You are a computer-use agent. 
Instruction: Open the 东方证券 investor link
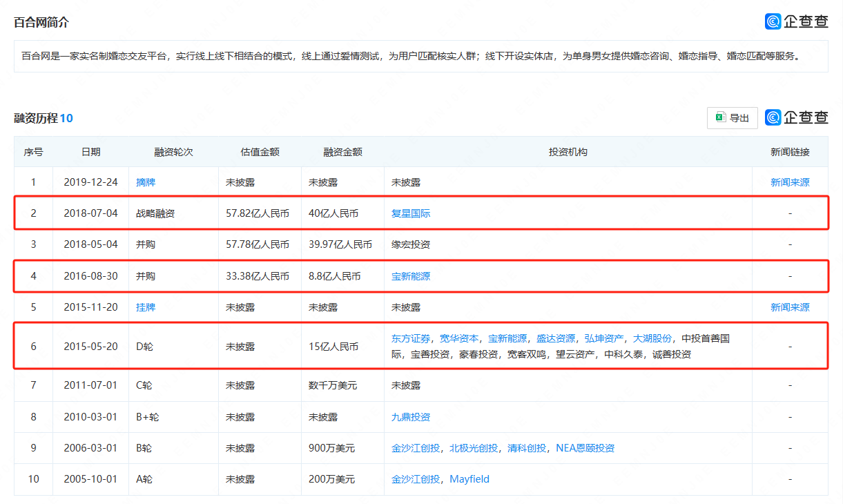[411, 338]
